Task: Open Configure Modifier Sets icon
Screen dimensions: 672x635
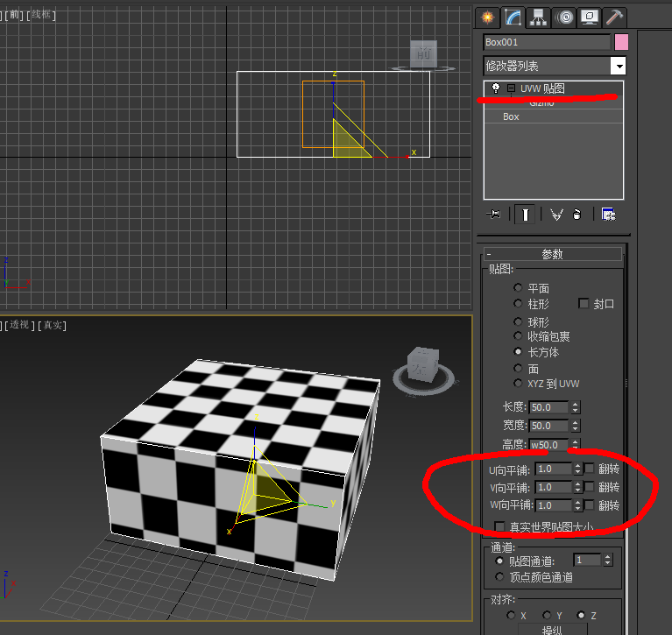Action: click(609, 215)
